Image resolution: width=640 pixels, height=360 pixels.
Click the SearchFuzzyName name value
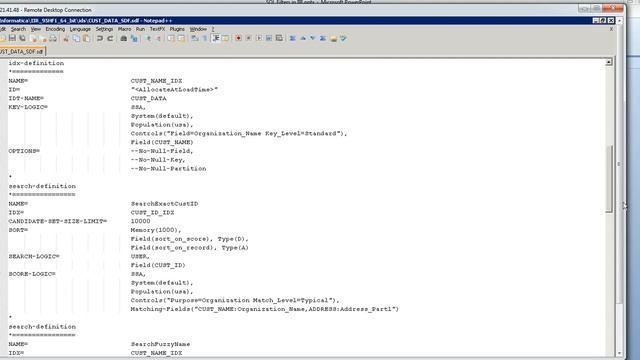[x=160, y=344]
